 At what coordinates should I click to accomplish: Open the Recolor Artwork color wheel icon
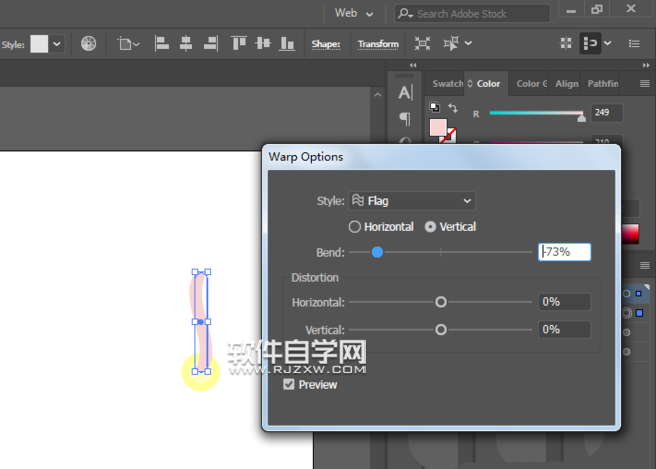[x=89, y=44]
